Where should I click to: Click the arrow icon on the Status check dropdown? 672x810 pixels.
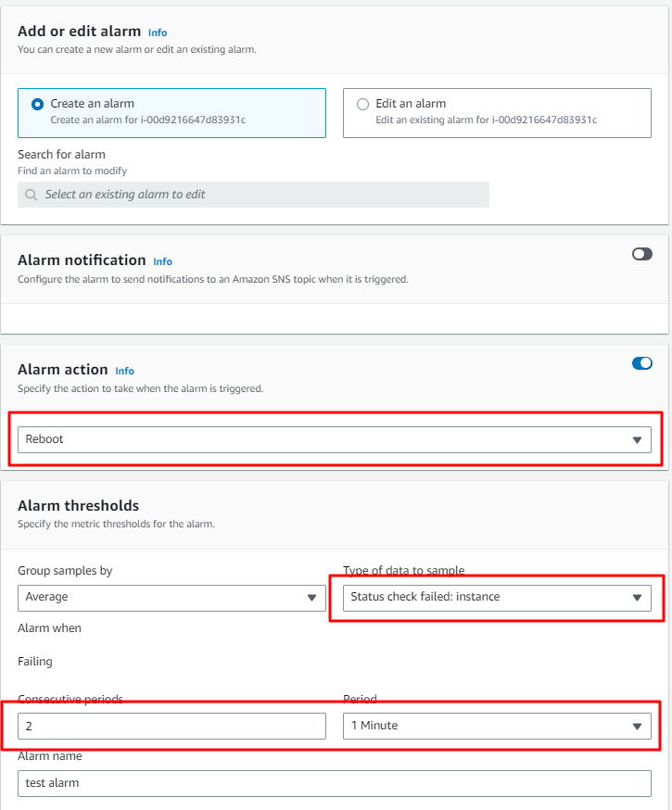[x=639, y=597]
